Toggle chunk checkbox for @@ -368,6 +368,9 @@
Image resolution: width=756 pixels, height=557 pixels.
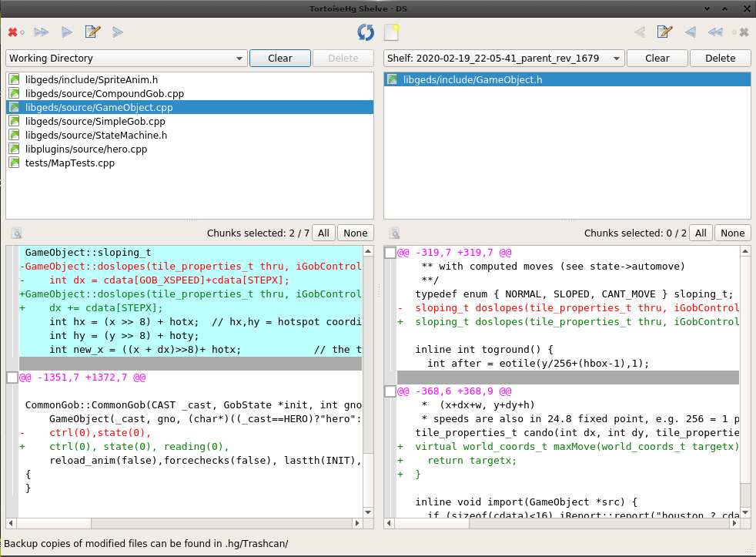[x=390, y=391]
